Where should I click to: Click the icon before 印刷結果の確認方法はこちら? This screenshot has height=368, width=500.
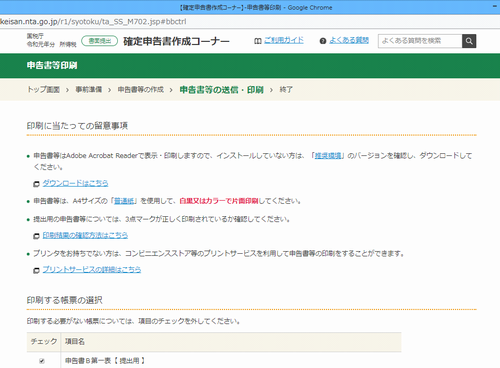[x=36, y=236]
